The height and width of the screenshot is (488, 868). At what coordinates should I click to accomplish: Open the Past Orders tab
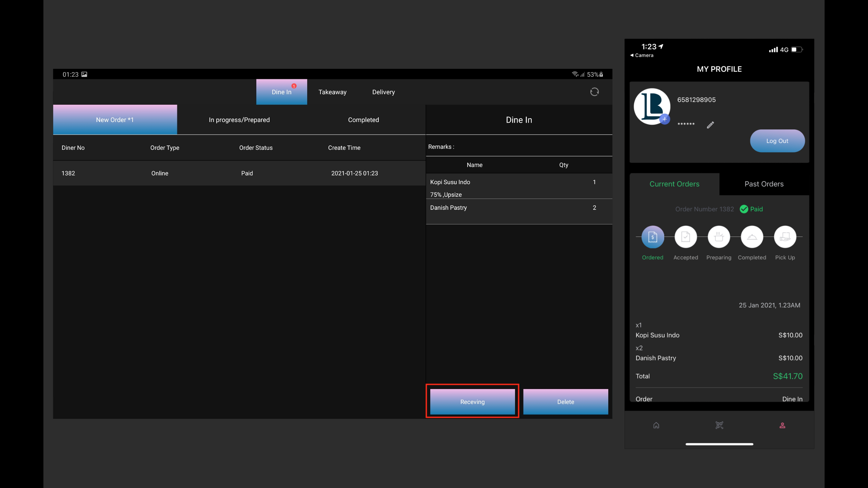click(764, 184)
